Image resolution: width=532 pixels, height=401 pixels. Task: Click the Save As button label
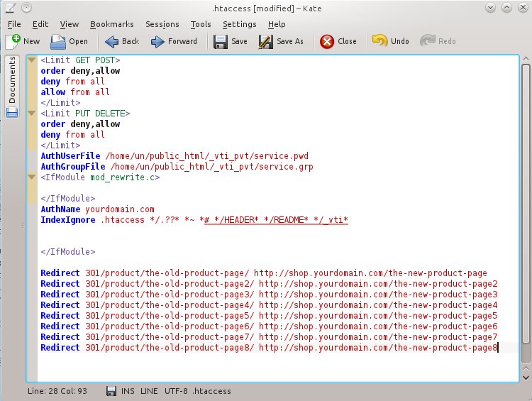point(290,41)
